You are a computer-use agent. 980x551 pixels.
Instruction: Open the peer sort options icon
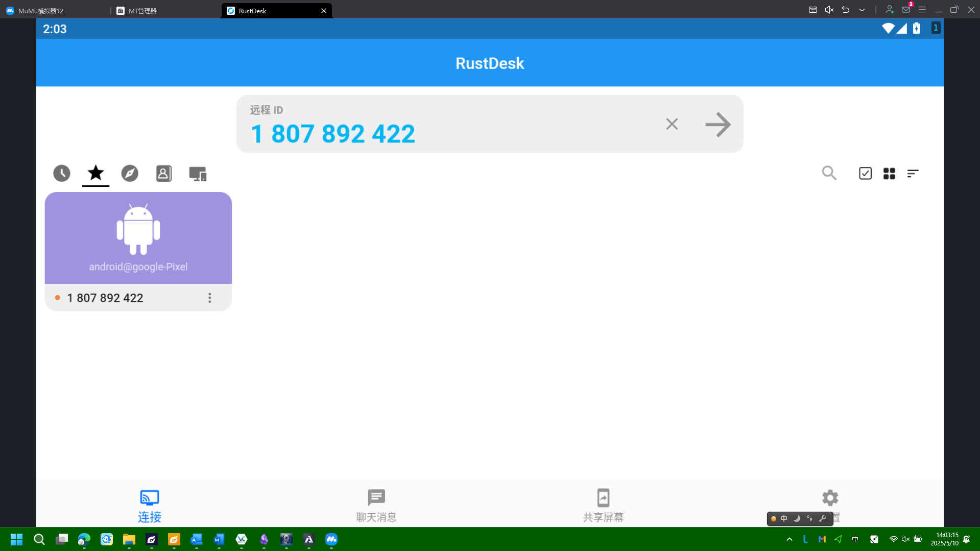pyautogui.click(x=913, y=174)
